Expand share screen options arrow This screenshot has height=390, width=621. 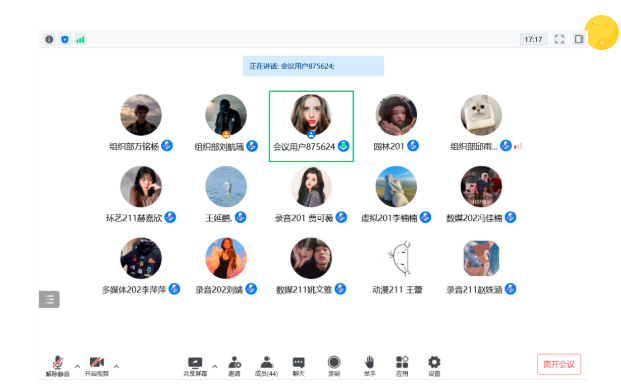[215, 366]
